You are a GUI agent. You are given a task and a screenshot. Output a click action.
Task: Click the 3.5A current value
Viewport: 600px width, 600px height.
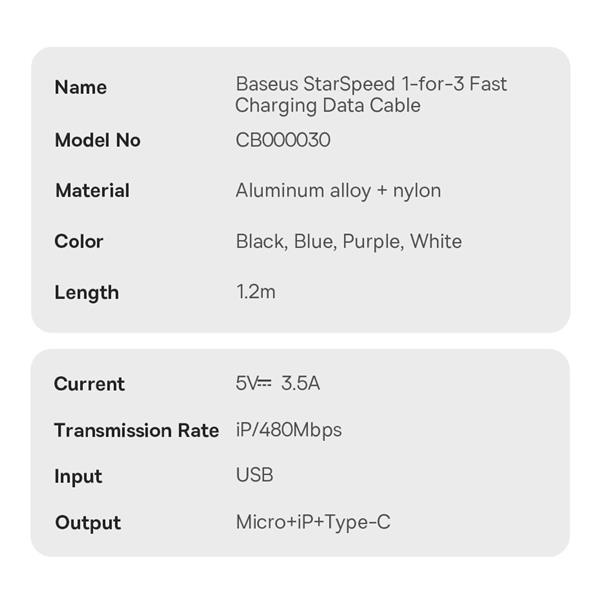(301, 383)
